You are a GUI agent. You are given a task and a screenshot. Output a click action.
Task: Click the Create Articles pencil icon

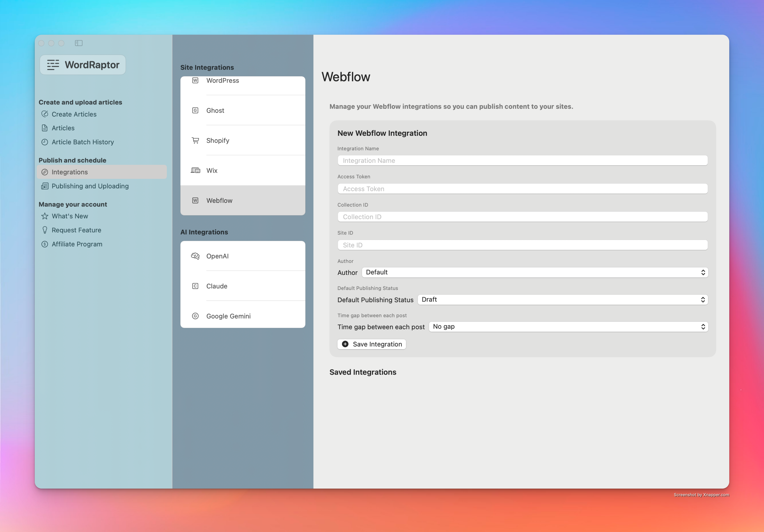(x=45, y=114)
